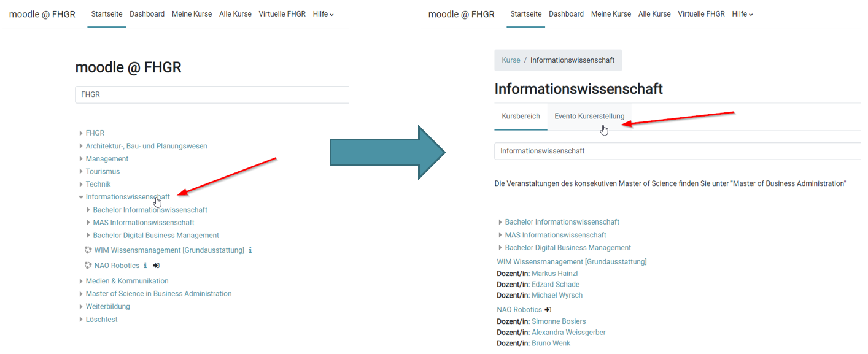The image size is (868, 354).
Task: Open Virtuelle FHGR in left navigation bar
Action: tap(282, 14)
